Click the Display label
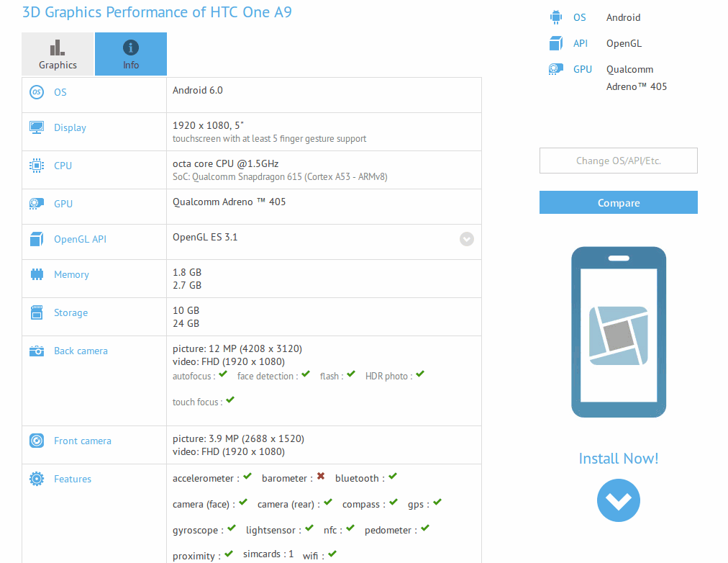This screenshot has width=728, height=563. coord(70,127)
